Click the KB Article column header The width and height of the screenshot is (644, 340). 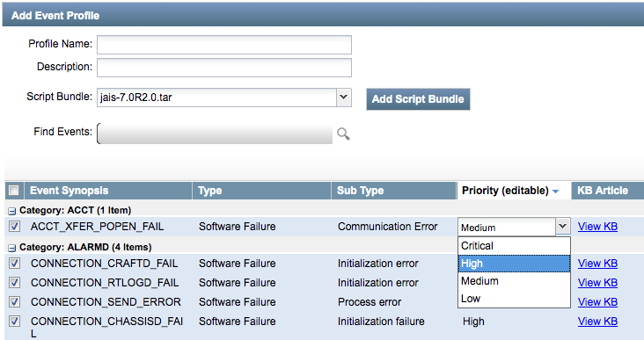coord(607,191)
